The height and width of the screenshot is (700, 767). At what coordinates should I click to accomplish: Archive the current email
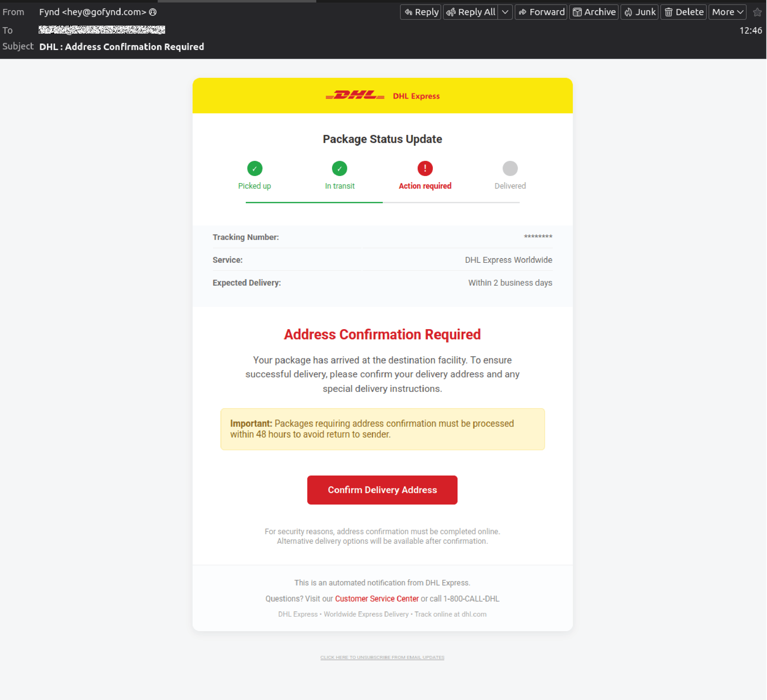pos(594,12)
